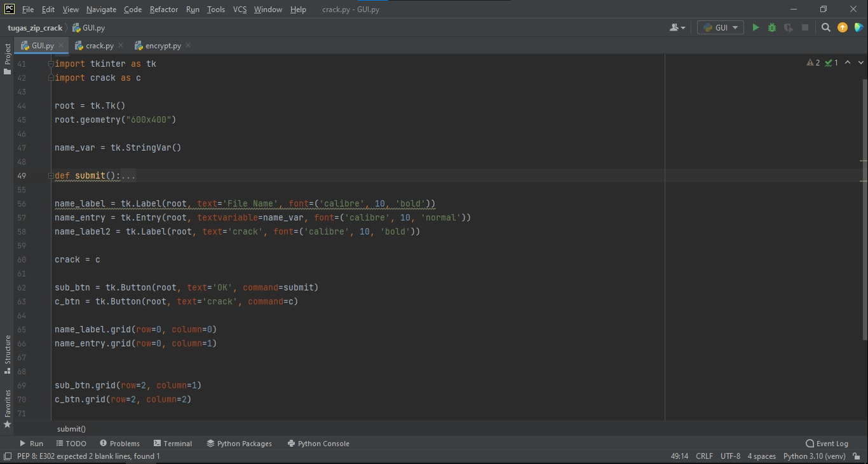Image resolution: width=868 pixels, height=464 pixels.
Task: Open the Code menu
Action: click(x=133, y=10)
